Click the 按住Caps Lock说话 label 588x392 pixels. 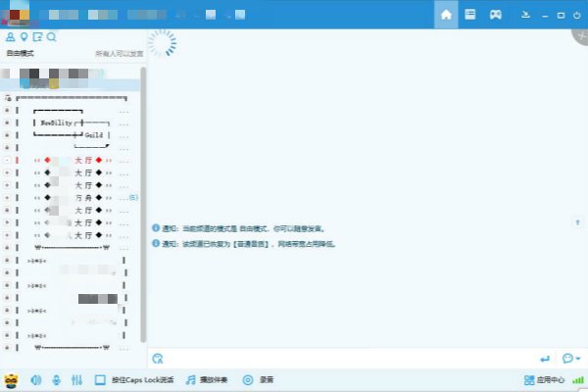142,380
